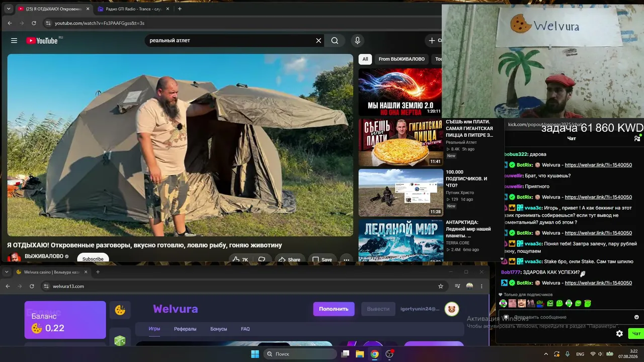Open the Chrome profile avatar in Welvura window
The height and width of the screenshot is (362, 644).
coord(469,286)
